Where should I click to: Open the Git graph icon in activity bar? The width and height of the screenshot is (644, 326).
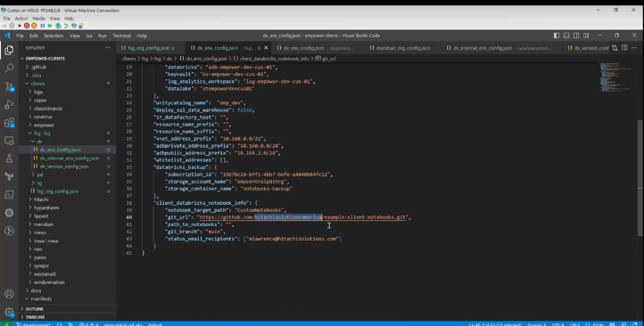point(9,231)
